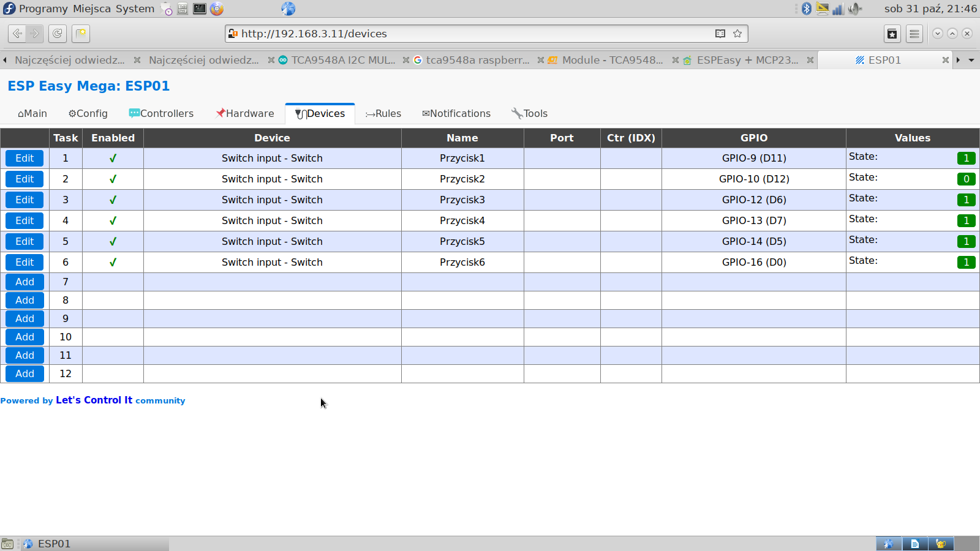Open the network signal tray icon

[x=838, y=9]
